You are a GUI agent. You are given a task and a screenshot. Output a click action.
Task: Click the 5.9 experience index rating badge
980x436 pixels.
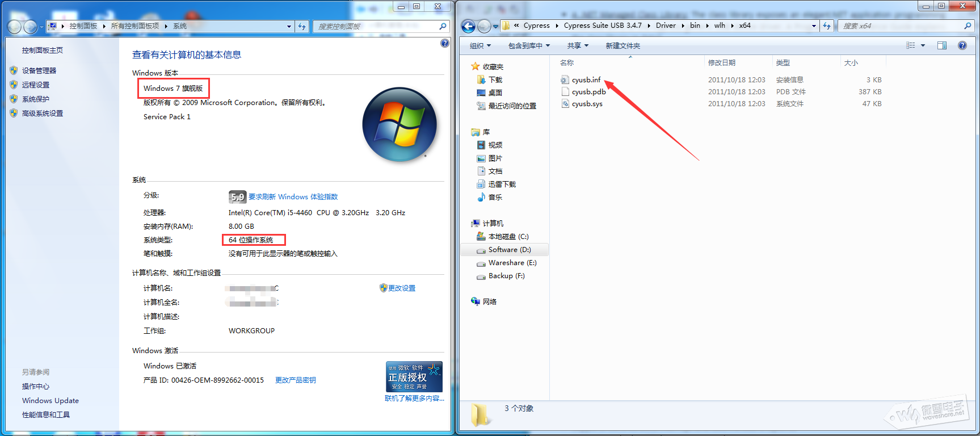237,197
